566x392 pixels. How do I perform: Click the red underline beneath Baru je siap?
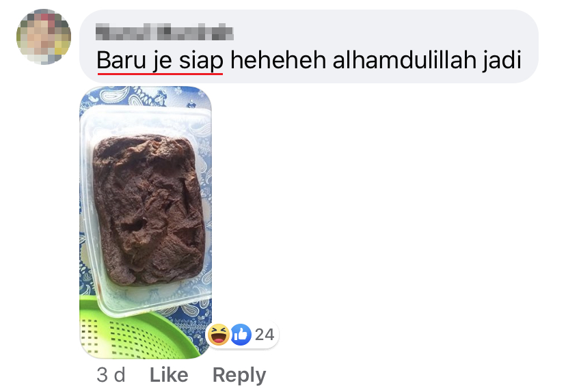click(x=160, y=74)
